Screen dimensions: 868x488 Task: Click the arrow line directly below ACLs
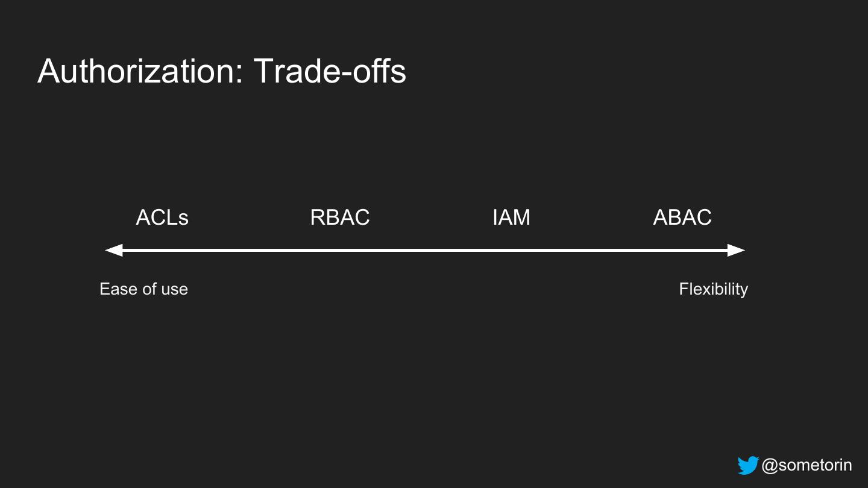pyautogui.click(x=162, y=250)
